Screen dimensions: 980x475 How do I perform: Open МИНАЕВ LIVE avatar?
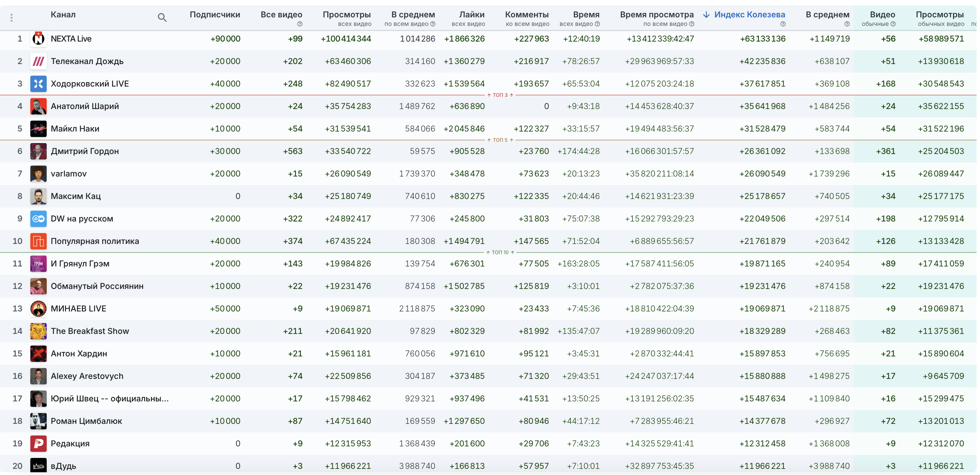[39, 308]
